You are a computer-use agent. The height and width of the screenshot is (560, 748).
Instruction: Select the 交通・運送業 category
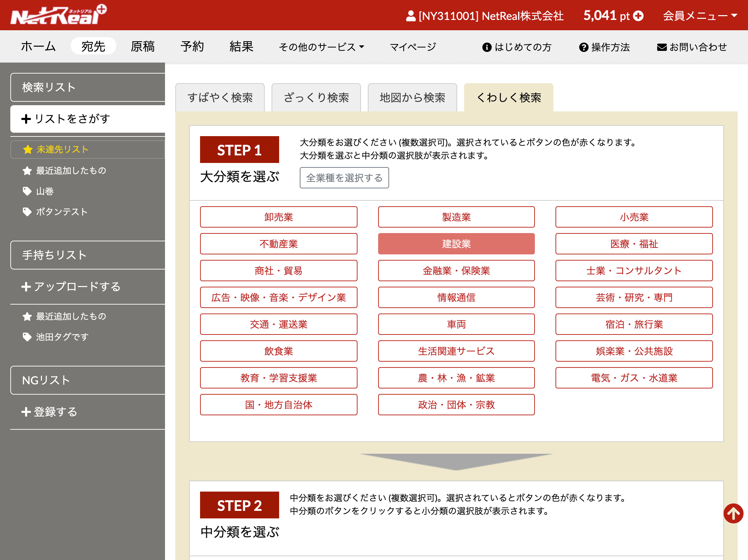click(x=279, y=324)
